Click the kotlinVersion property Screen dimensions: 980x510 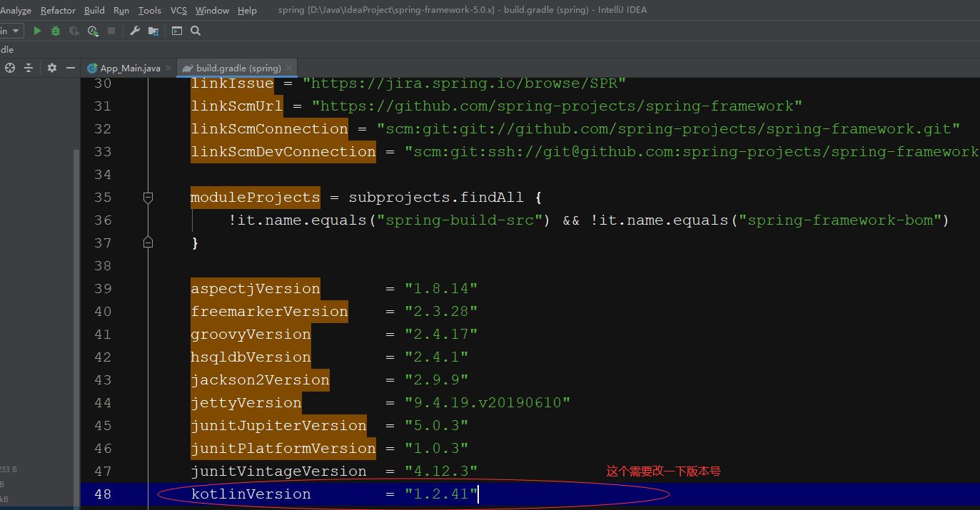pos(251,494)
